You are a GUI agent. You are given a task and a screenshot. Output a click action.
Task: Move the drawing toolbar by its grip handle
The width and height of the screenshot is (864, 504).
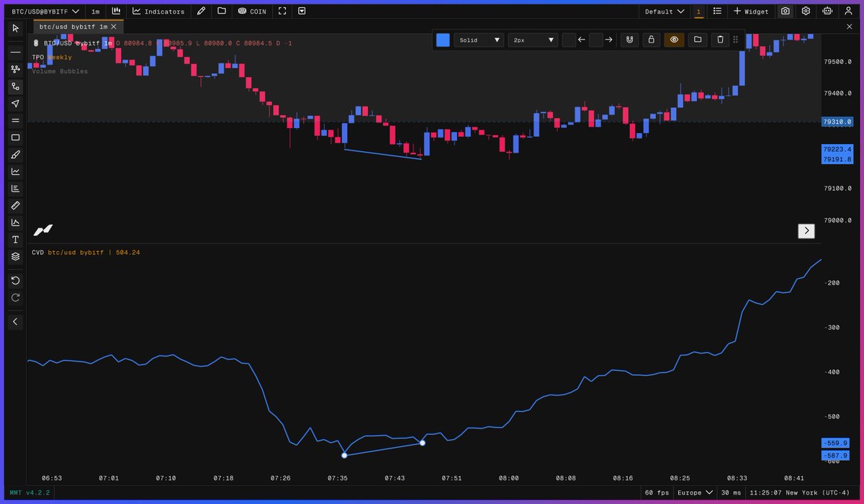coord(736,40)
